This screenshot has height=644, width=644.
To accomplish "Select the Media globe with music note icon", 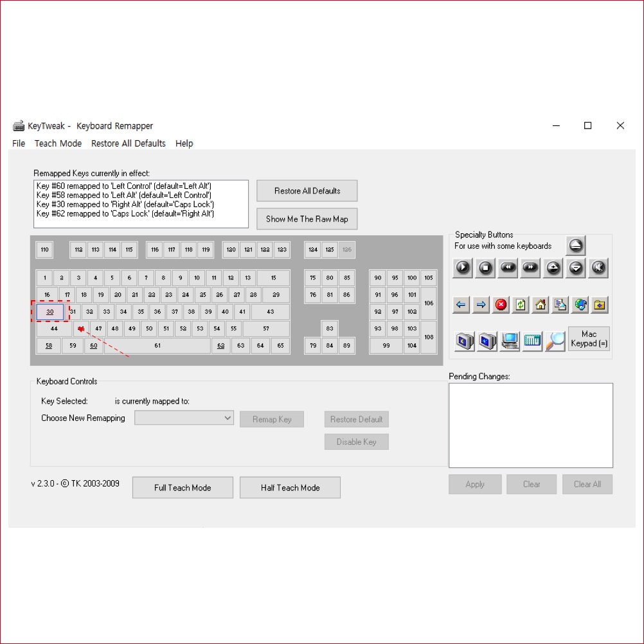I will click(580, 305).
